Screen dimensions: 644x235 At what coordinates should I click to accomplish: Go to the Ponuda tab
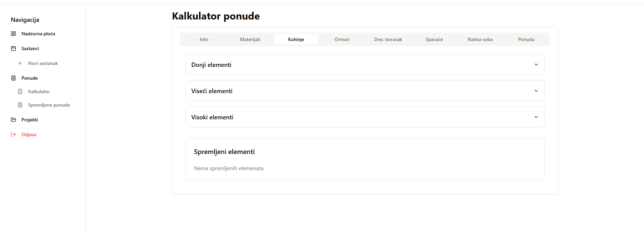coord(526,39)
